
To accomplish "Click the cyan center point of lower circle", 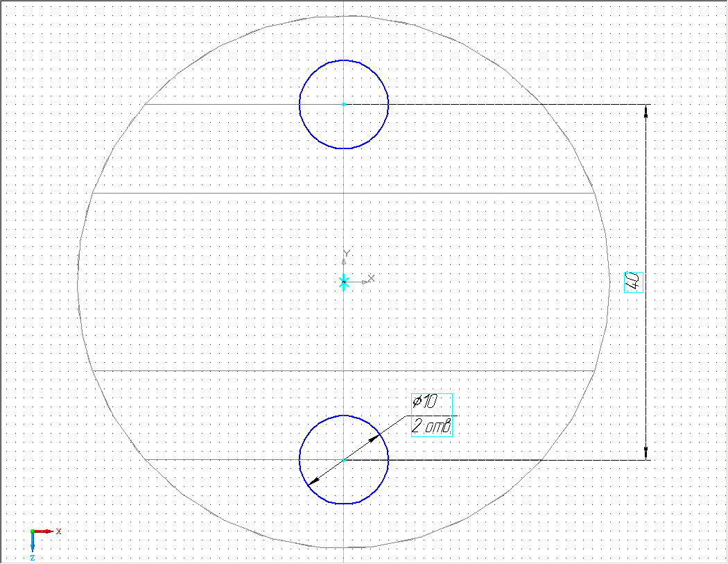I will 344,459.
